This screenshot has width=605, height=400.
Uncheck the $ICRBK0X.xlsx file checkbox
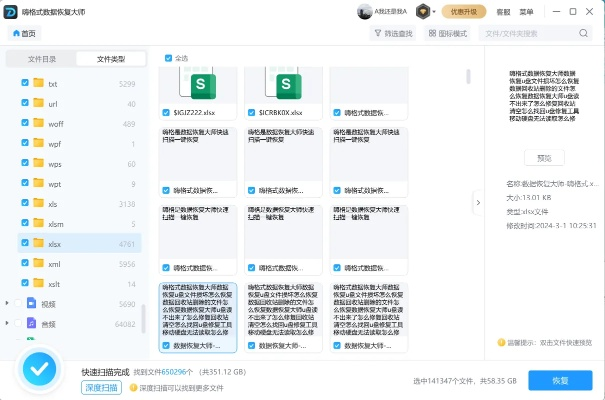coord(250,113)
